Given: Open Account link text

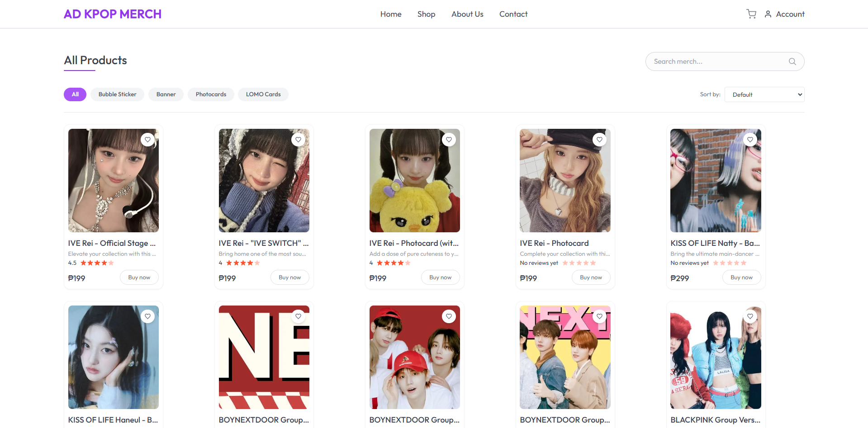Looking at the screenshot, I should click(790, 14).
